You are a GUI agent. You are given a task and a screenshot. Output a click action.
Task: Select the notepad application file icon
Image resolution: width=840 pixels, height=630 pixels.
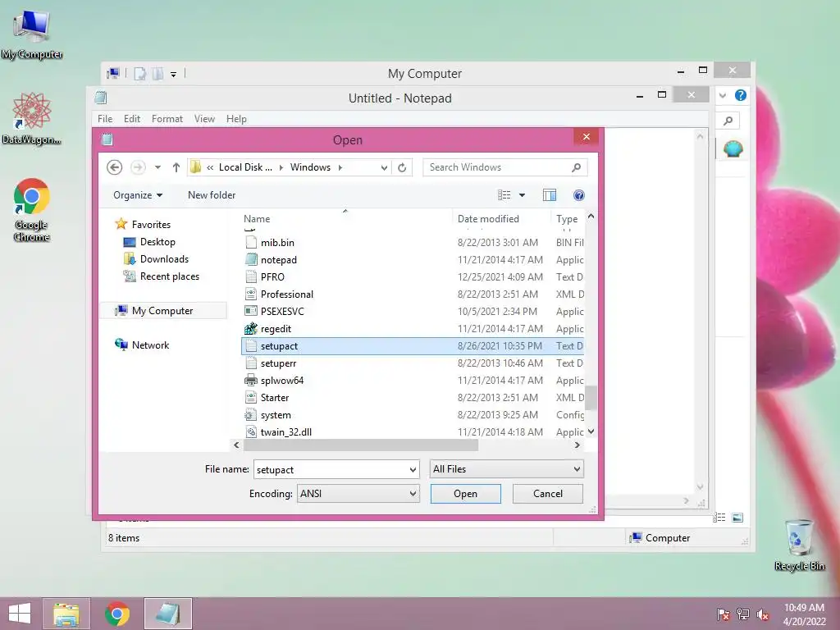coord(251,260)
